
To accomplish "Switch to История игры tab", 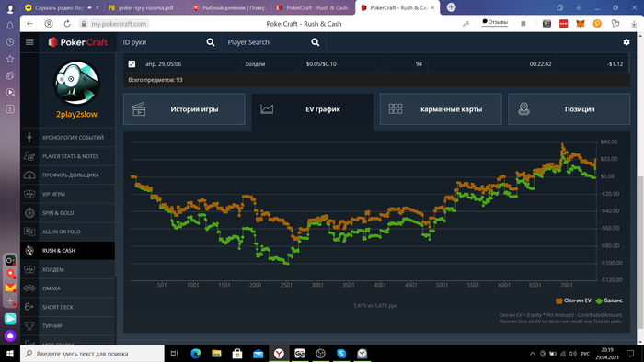I will click(184, 109).
